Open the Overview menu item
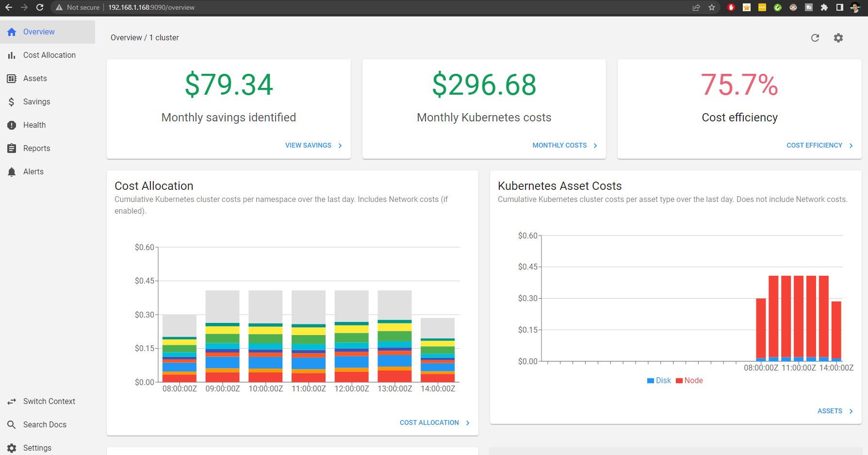Viewport: 868px width, 455px height. tap(48, 32)
